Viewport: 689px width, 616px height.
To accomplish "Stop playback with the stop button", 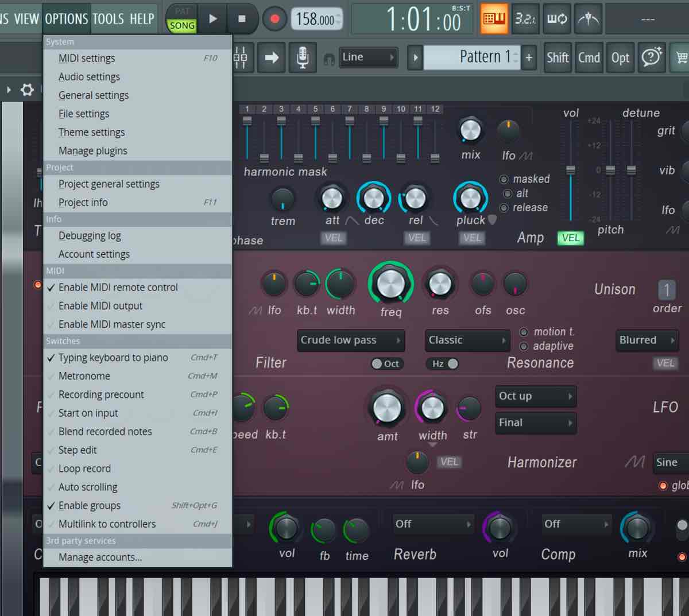I will point(242,18).
